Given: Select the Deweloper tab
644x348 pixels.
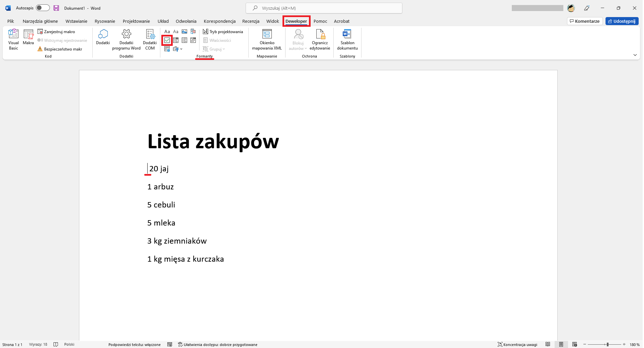Looking at the screenshot, I should [x=296, y=21].
